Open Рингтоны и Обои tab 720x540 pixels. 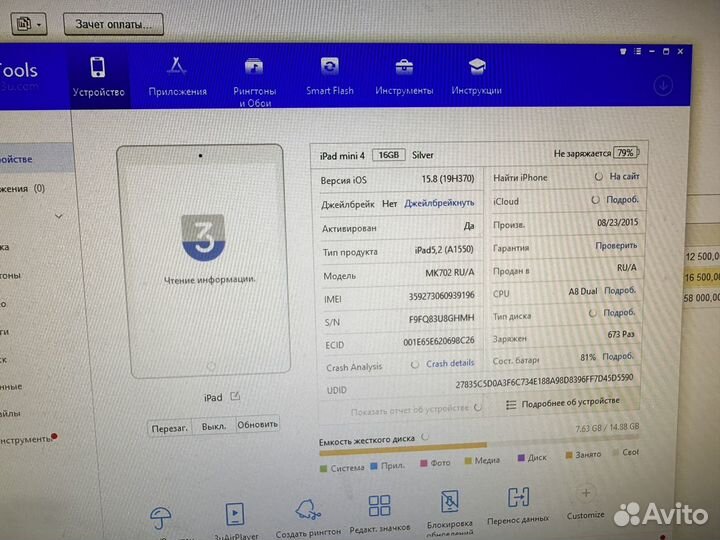tap(254, 82)
